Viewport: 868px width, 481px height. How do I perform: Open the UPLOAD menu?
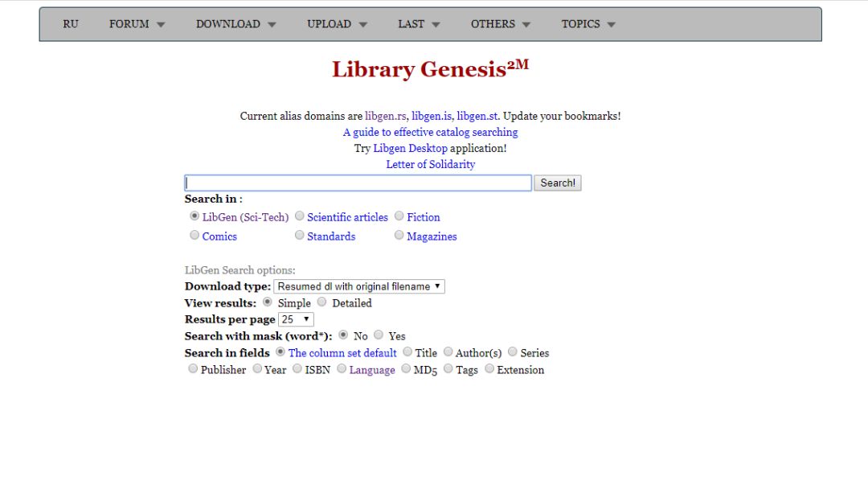[x=329, y=24]
